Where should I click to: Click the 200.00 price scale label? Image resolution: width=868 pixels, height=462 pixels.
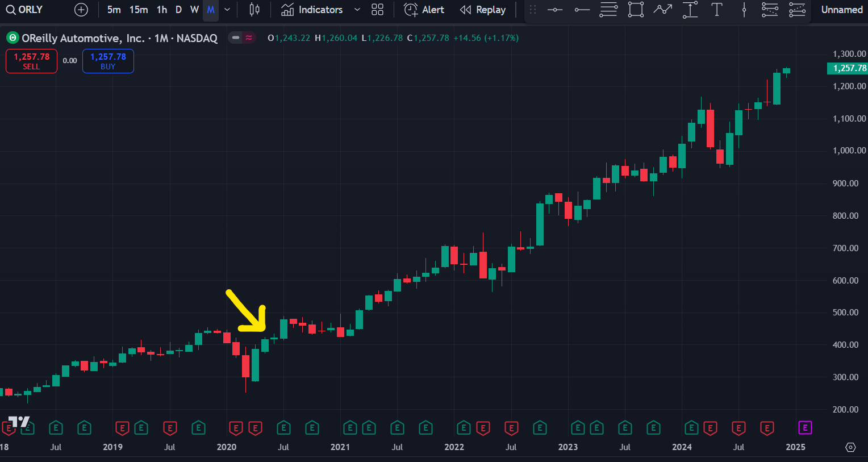(845, 409)
